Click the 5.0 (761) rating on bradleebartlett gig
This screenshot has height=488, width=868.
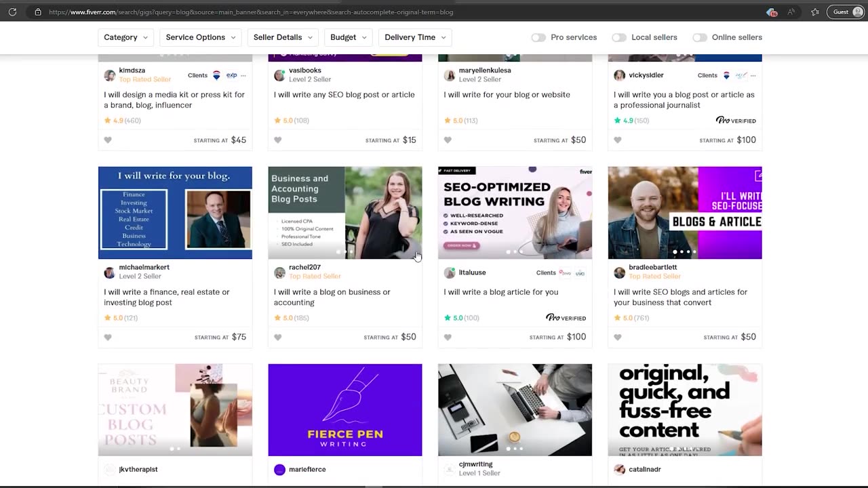631,318
